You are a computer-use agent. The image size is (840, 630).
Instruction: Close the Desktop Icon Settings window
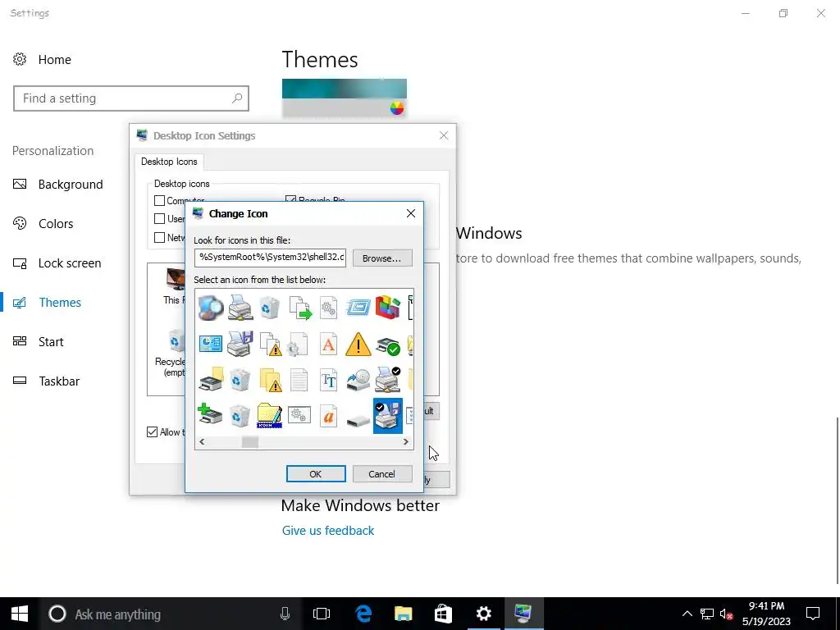(444, 135)
